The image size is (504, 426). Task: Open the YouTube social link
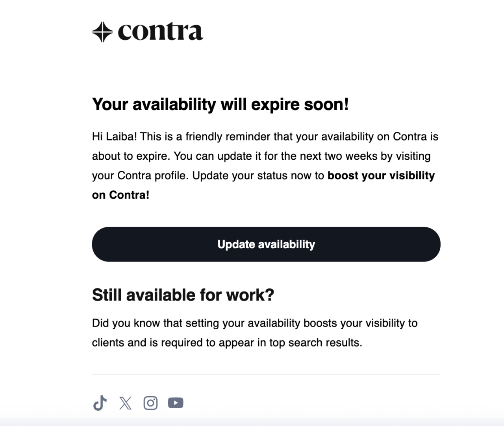click(176, 403)
